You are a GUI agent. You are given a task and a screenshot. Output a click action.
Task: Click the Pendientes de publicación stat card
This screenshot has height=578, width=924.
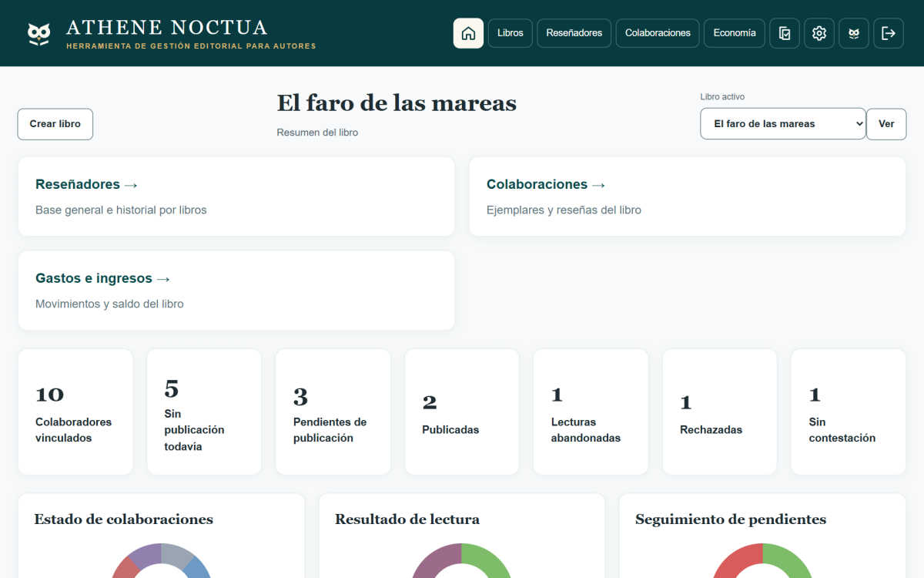[x=333, y=412]
